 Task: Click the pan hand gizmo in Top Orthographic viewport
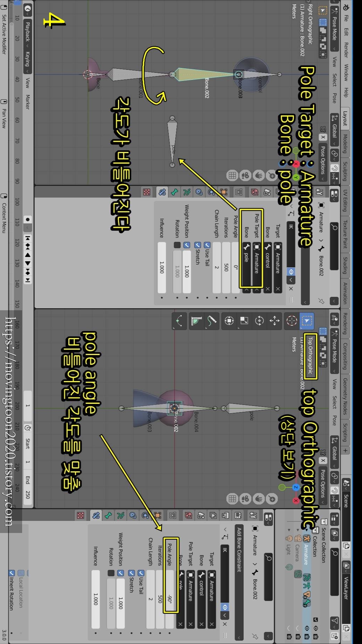[x=259, y=499]
